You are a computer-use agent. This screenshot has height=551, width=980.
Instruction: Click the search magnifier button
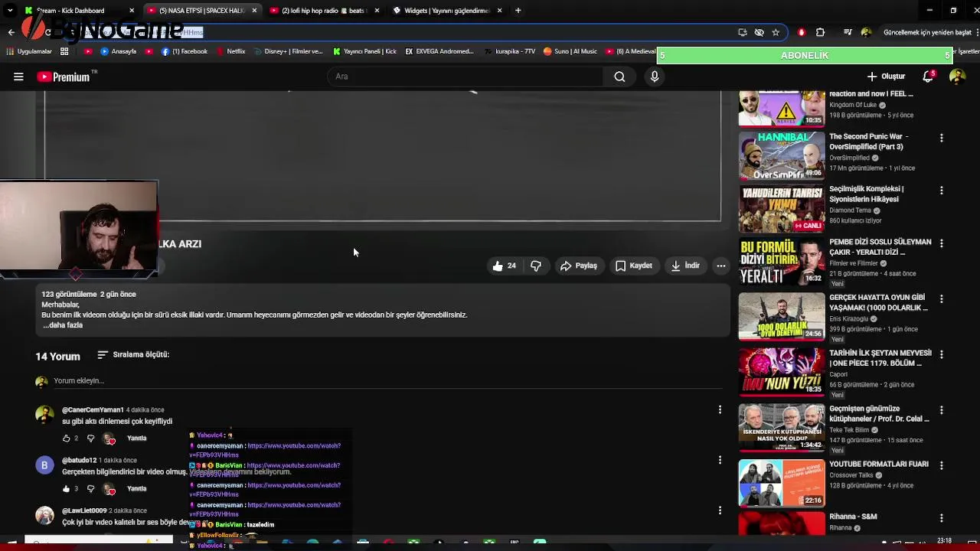tap(619, 77)
